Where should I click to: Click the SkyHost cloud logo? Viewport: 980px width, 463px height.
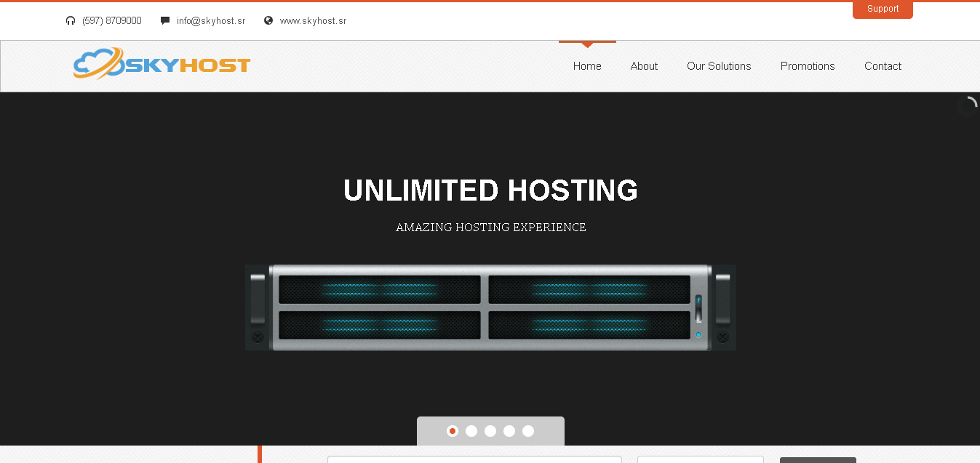pyautogui.click(x=162, y=64)
